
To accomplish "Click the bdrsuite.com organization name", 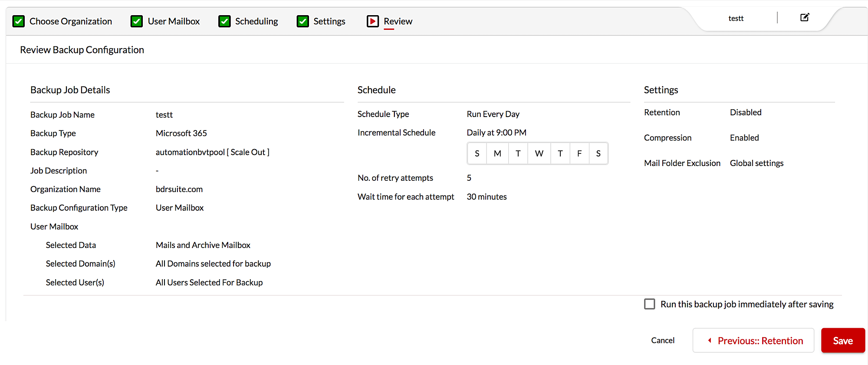I will (179, 189).
